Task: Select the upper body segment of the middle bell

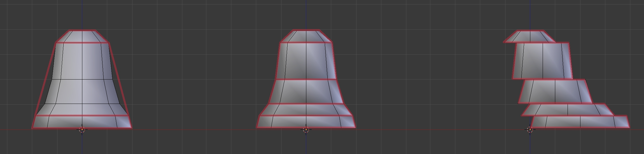Action: (x=306, y=61)
